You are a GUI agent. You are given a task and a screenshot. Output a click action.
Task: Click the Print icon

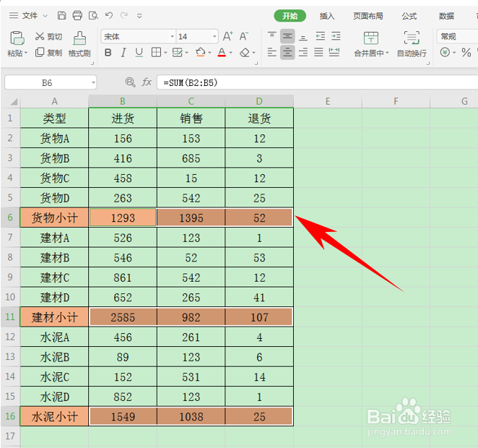(x=77, y=15)
